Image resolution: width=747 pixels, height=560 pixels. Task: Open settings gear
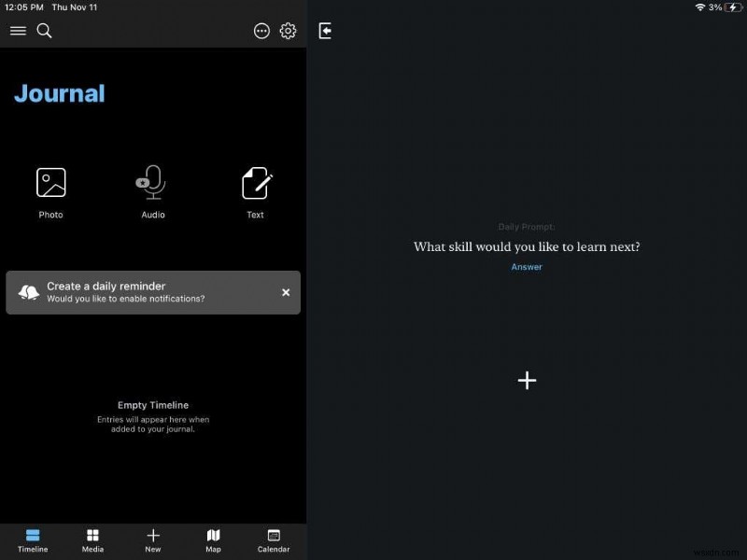[x=288, y=31]
